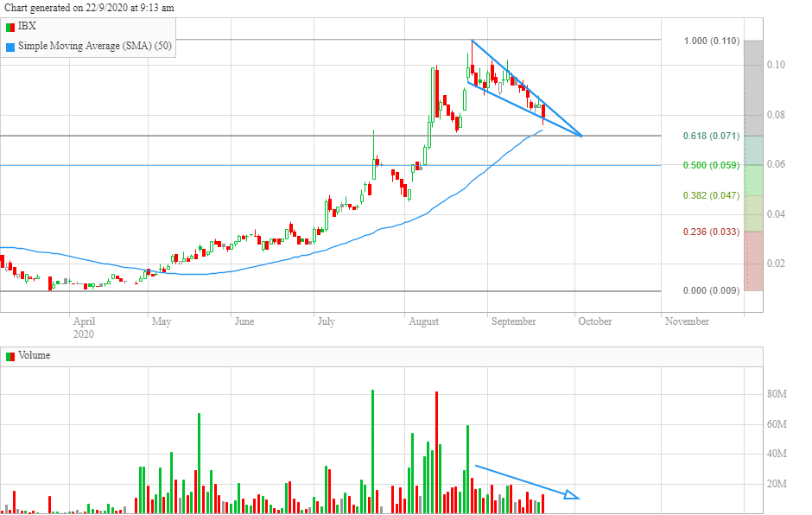
Task: Click the 80M volume axis value
Action: click(x=777, y=394)
